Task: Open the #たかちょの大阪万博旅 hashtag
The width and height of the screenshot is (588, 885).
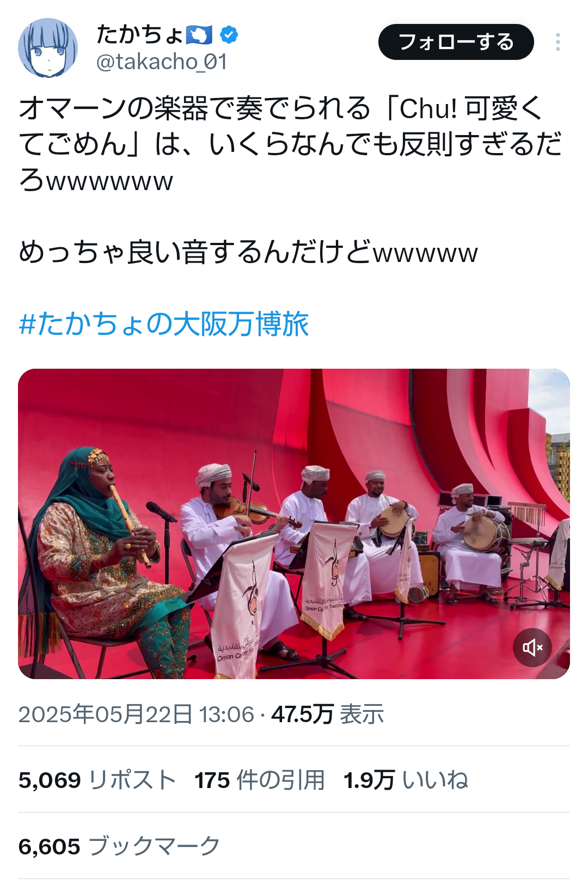Action: pyautogui.click(x=164, y=324)
